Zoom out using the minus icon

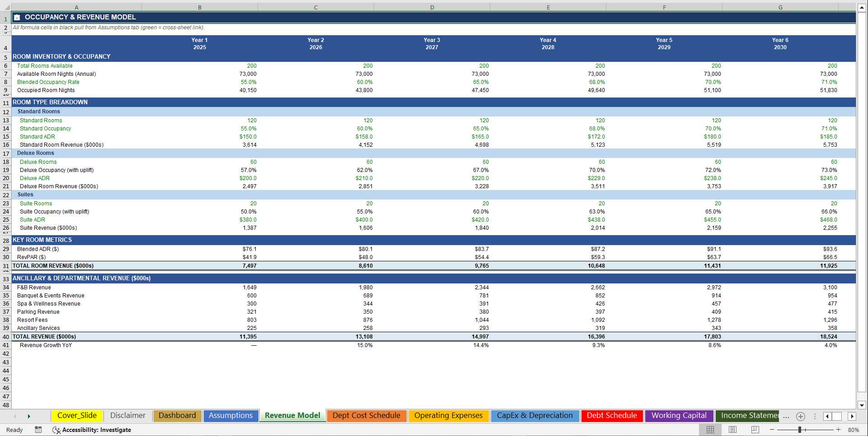772,429
